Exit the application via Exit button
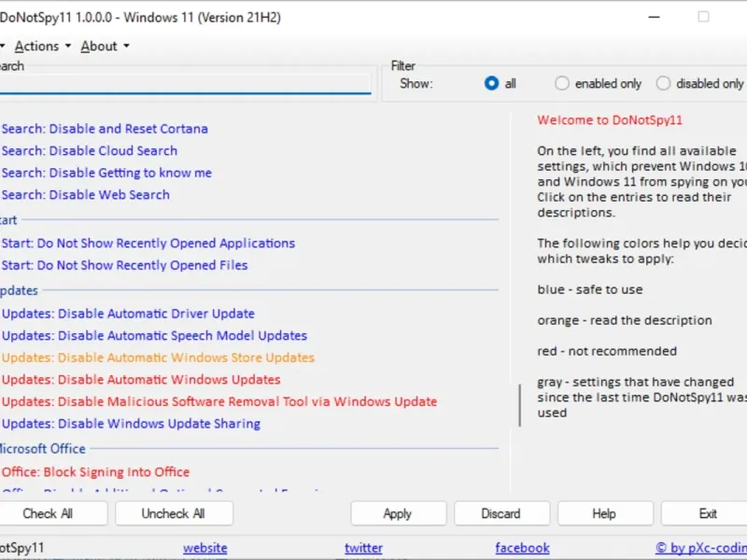This screenshot has height=560, width=747. click(708, 513)
